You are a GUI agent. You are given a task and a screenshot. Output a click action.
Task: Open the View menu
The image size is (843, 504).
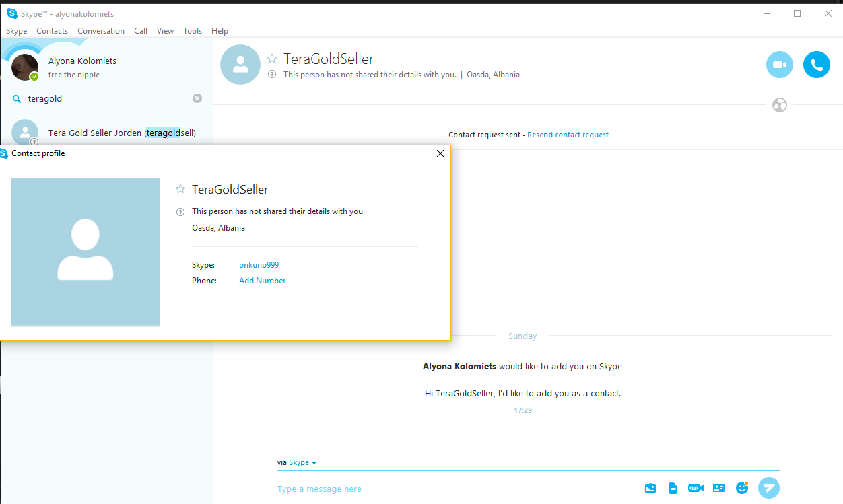point(166,31)
